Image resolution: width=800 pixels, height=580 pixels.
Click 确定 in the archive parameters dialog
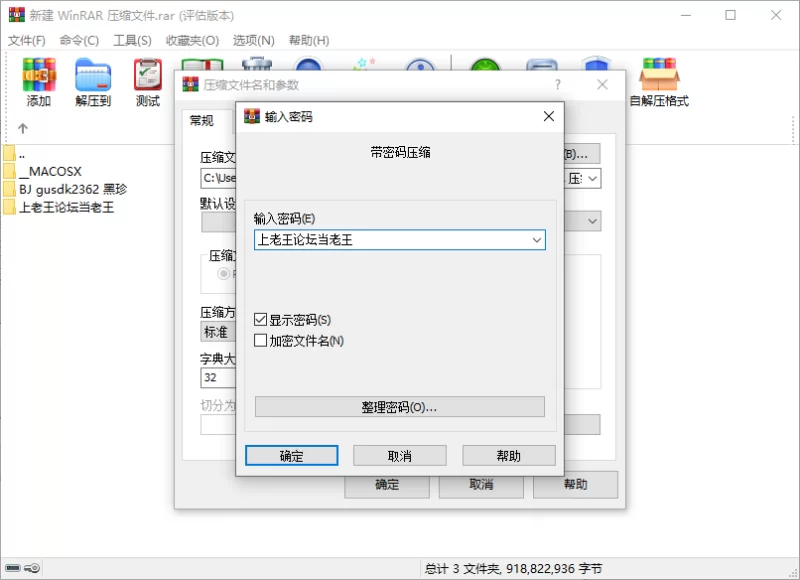click(387, 487)
